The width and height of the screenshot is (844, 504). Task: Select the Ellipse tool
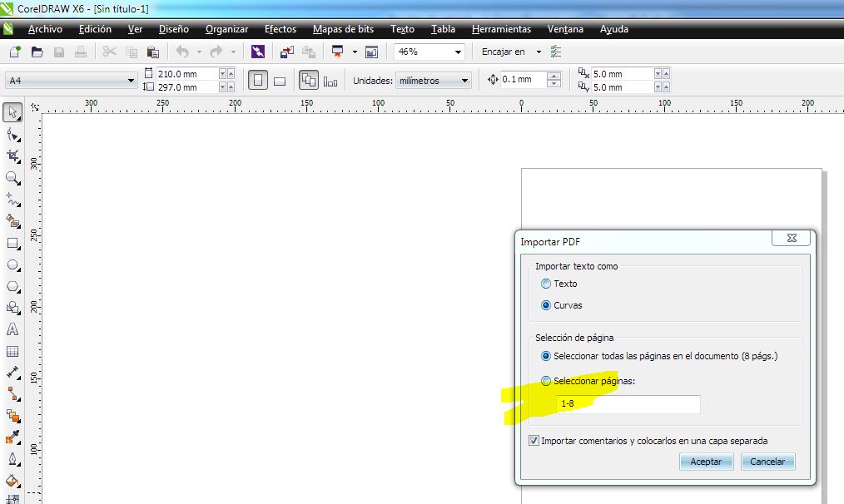13,264
